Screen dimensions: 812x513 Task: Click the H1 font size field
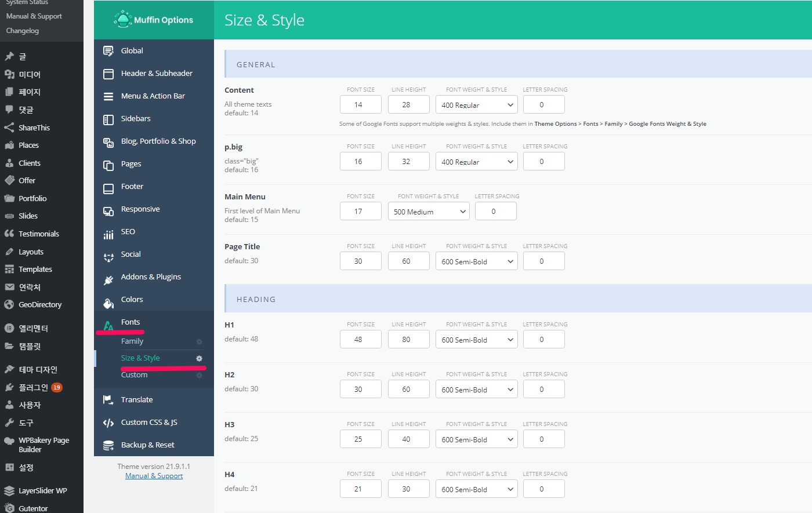[x=361, y=340]
